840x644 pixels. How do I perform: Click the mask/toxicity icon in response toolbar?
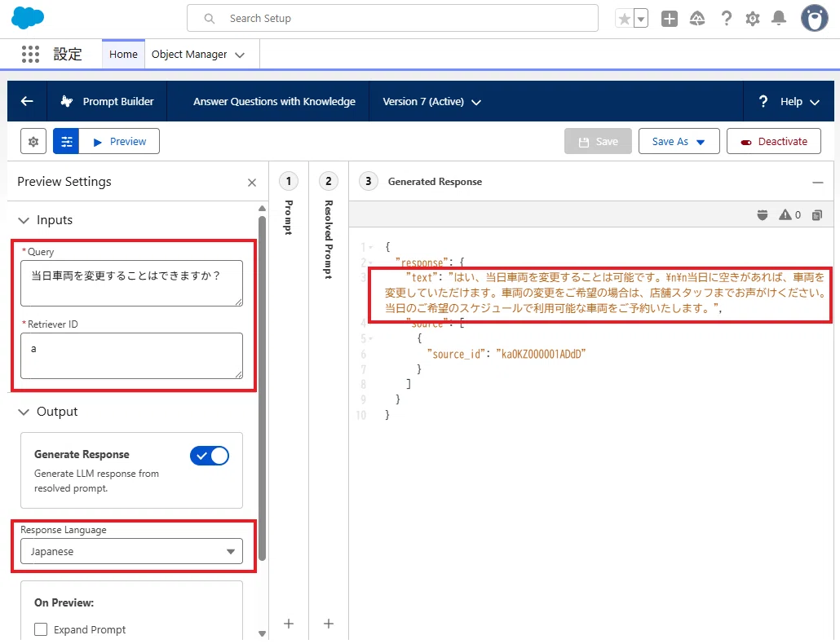(763, 214)
